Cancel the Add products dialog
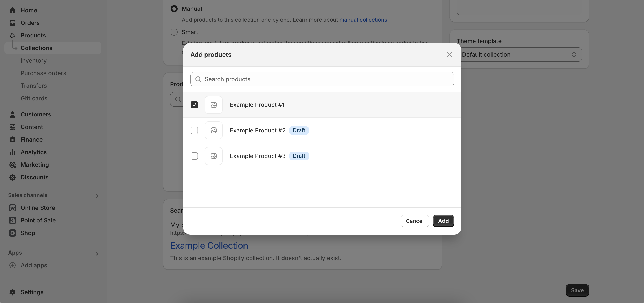 tap(414, 221)
